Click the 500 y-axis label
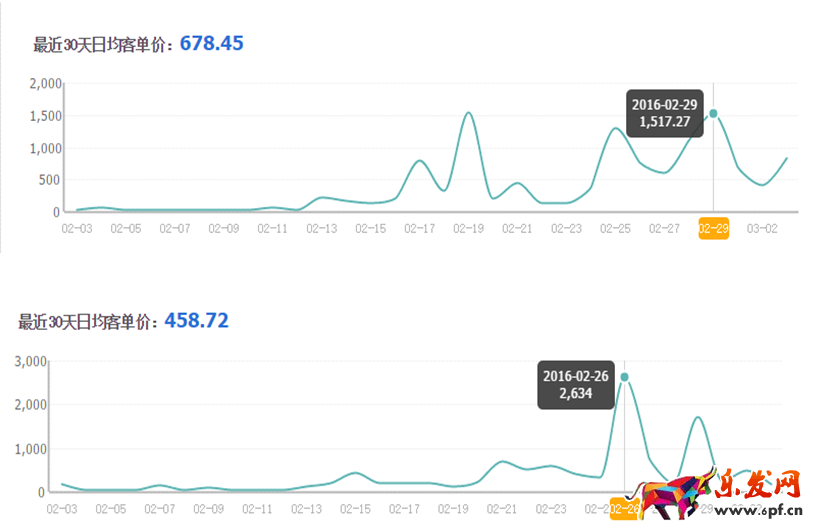Screen dimensions: 813x531 point(50,180)
